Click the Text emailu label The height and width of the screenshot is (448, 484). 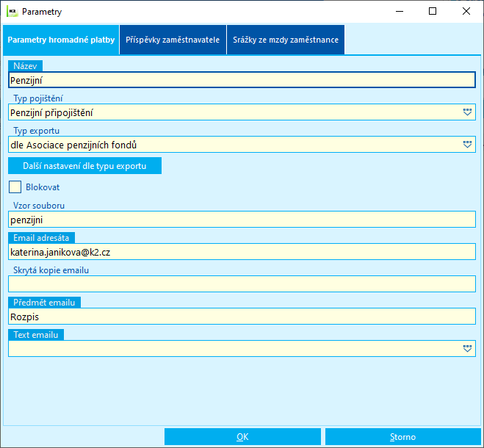(x=36, y=335)
